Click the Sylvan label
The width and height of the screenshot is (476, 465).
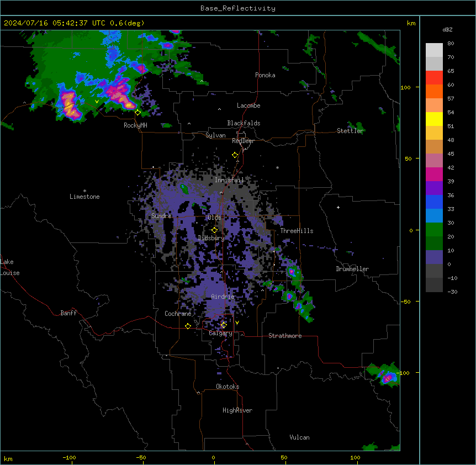(215, 135)
